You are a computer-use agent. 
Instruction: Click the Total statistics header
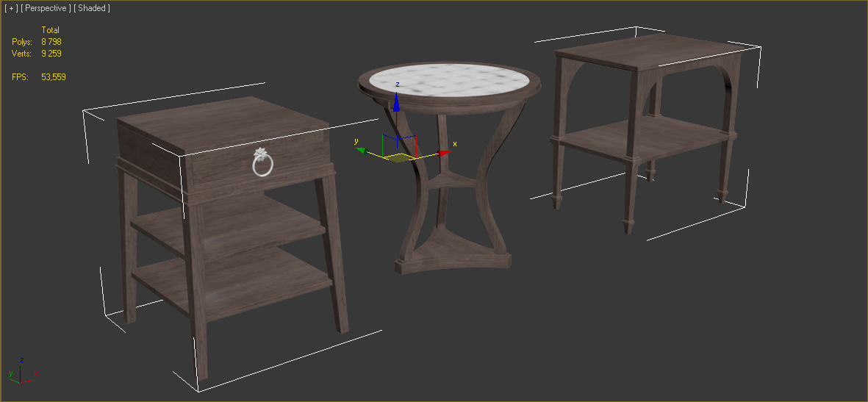tap(51, 30)
